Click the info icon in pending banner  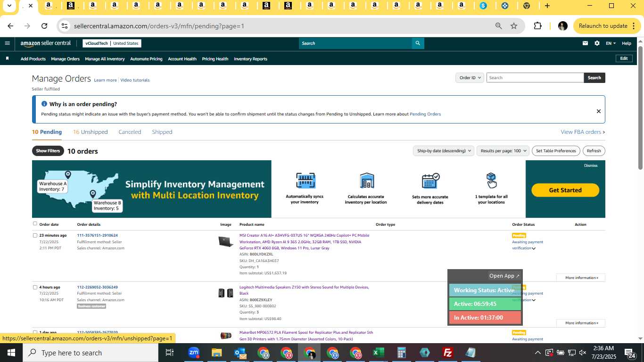[44, 104]
